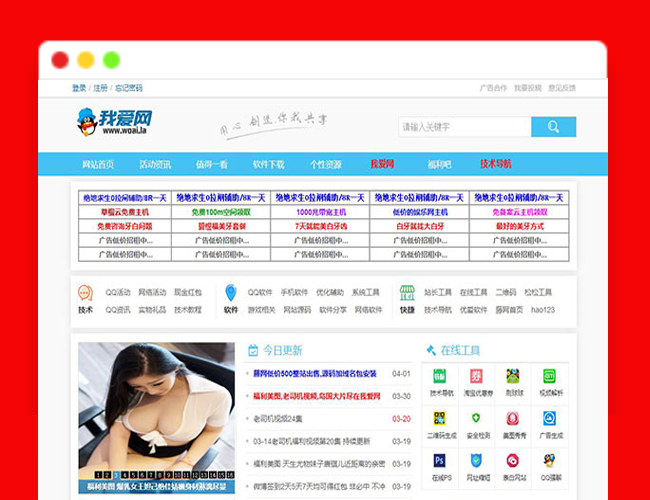Viewport: 650px width, 500px height.
Task: Open the 技术导航 green tool icon
Action: coord(439,376)
